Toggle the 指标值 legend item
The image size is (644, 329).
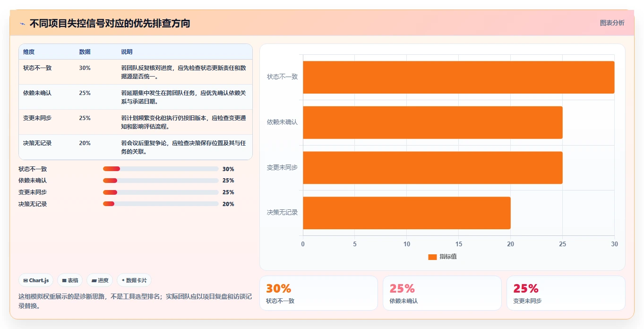442,257
